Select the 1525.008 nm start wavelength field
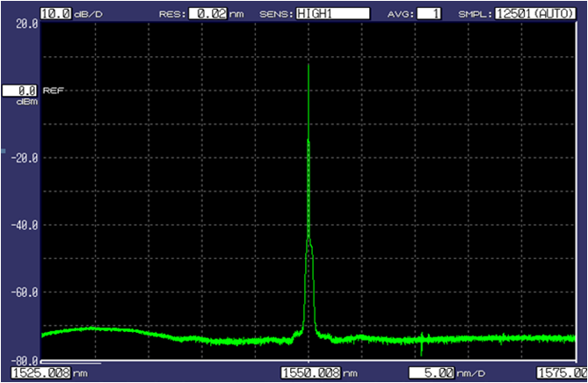Screen dimensions: 588x383 pos(40,373)
